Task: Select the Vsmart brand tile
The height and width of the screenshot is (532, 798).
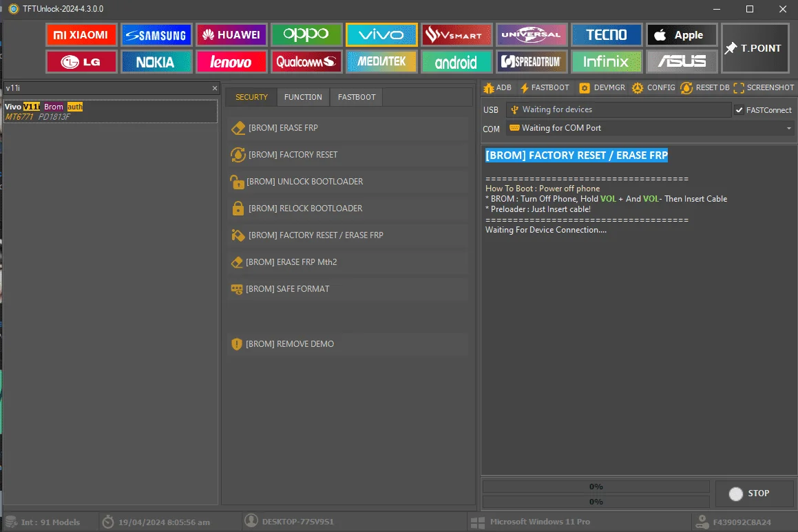Action: (456, 34)
